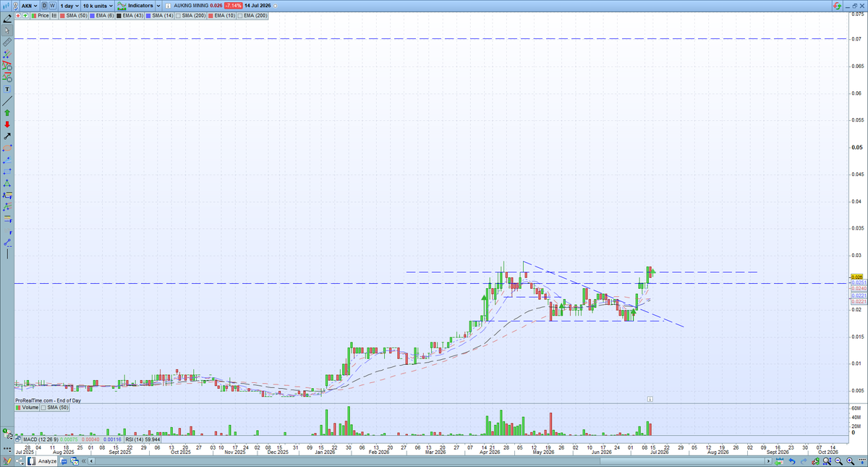Image resolution: width=868 pixels, height=467 pixels.
Task: Click the small info marker on the chart bottom
Action: (650, 398)
